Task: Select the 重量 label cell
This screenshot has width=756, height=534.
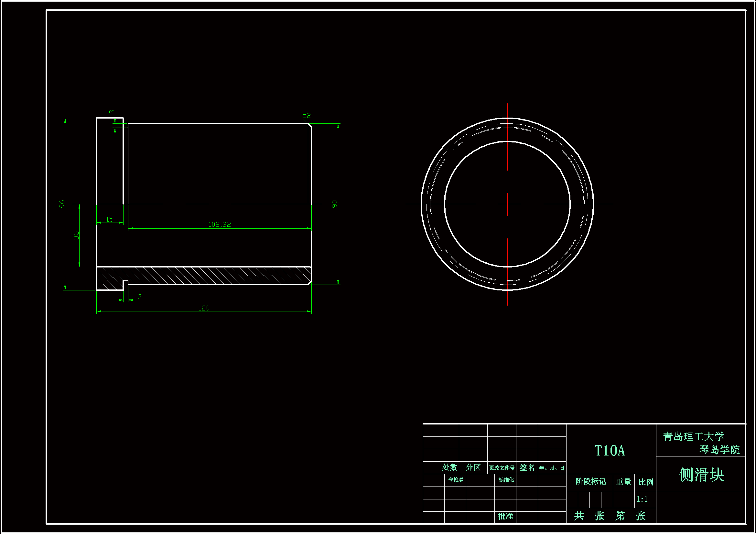Action: [x=624, y=482]
